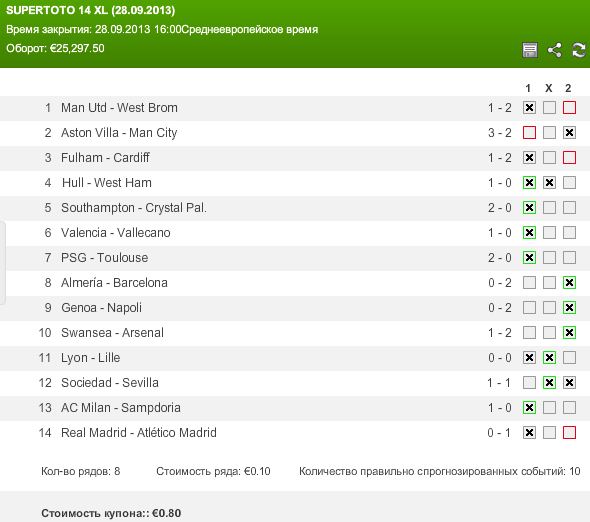Click the collapsed side panel handle on left edge
Viewport: 590px width, 522px height.
3,263
